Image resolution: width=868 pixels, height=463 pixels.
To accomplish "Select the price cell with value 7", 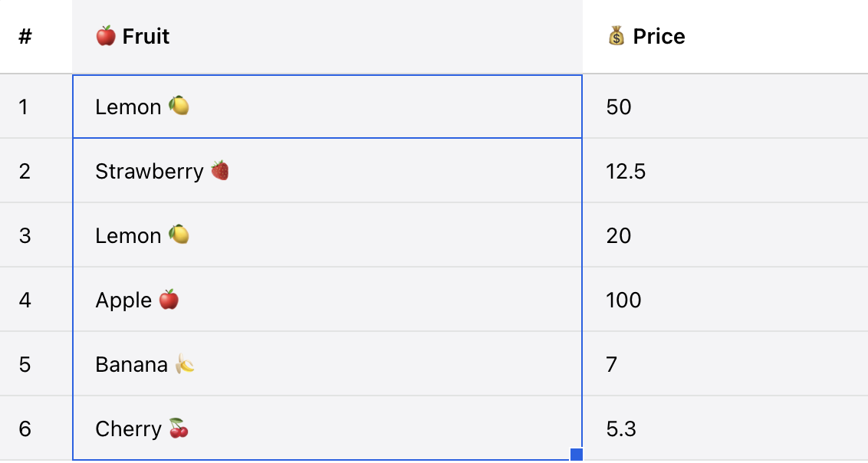I will click(612, 364).
